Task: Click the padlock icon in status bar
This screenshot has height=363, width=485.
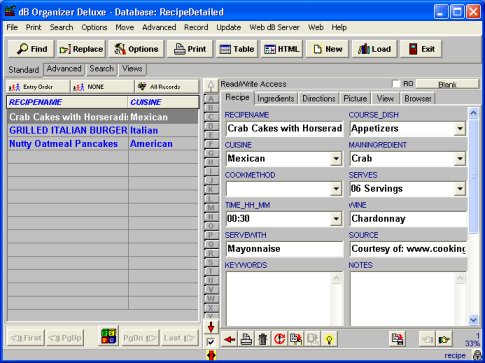Action: (x=477, y=355)
